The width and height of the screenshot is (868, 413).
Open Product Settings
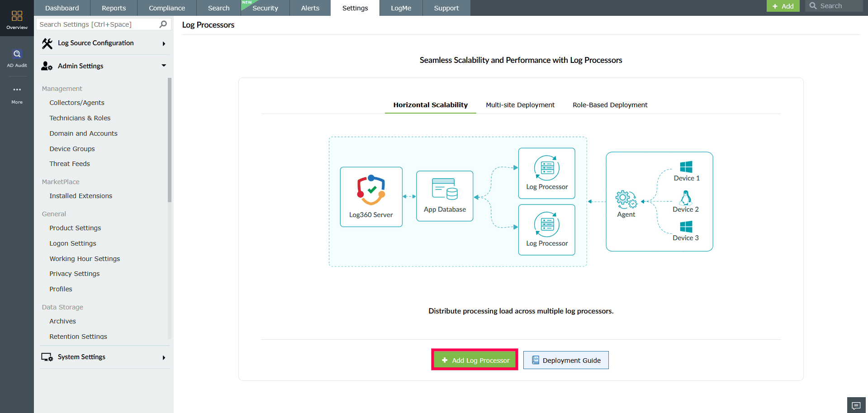coord(76,228)
